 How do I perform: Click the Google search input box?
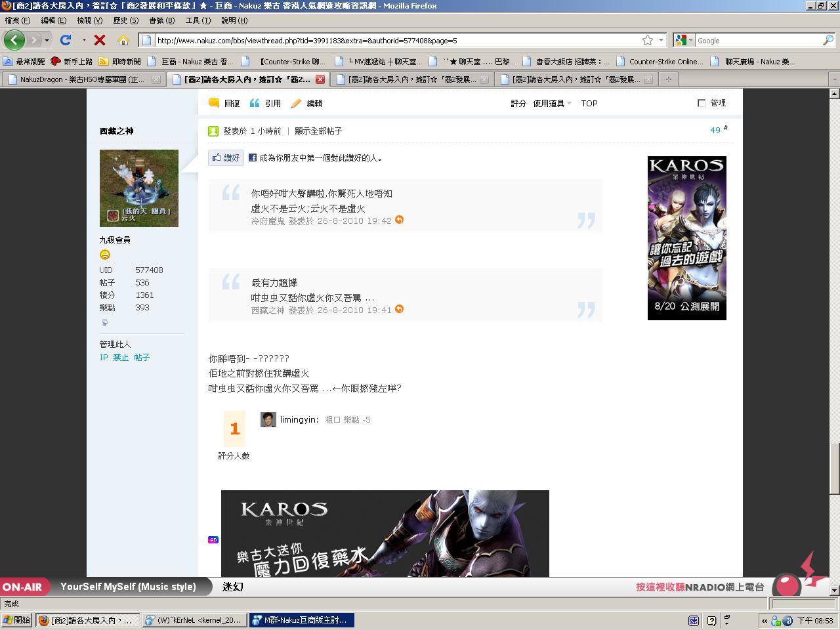(x=758, y=40)
